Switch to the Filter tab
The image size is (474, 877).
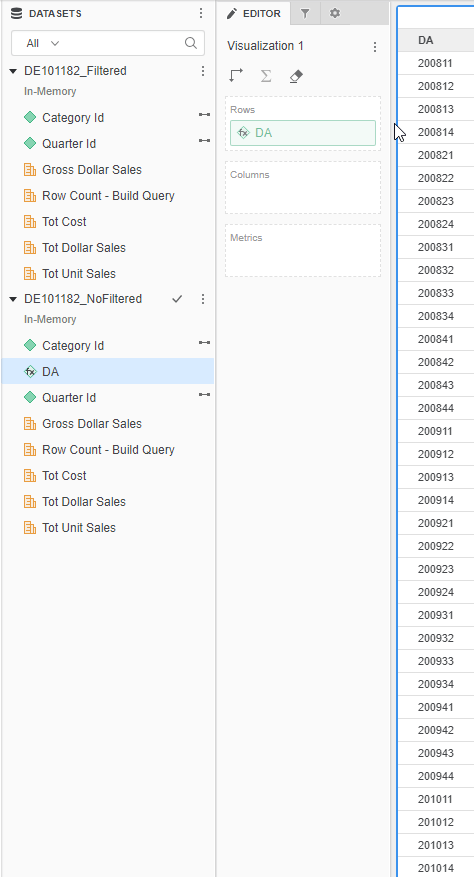point(305,13)
